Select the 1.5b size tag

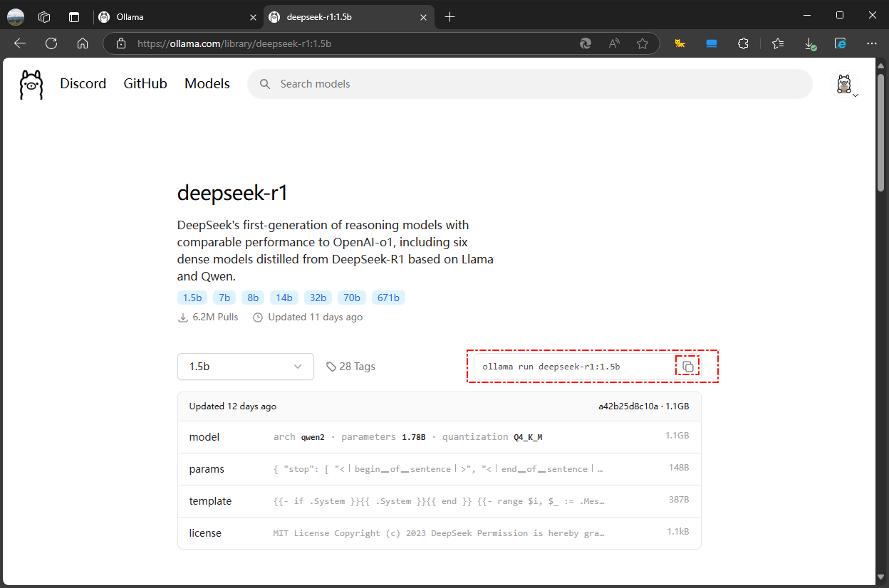tap(192, 298)
